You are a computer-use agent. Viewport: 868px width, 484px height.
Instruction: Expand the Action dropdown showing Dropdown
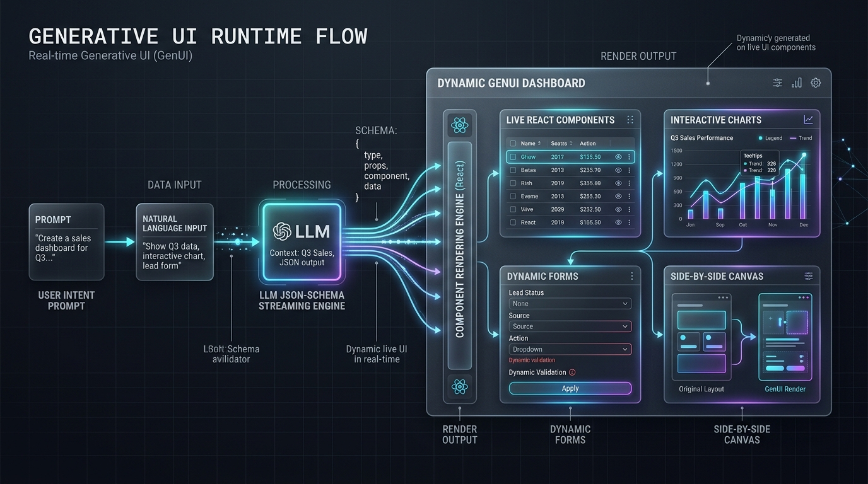[x=570, y=349]
